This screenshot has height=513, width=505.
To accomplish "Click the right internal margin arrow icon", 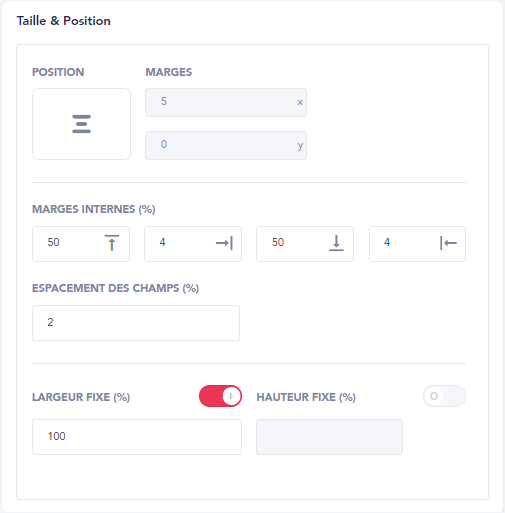I will click(x=224, y=243).
